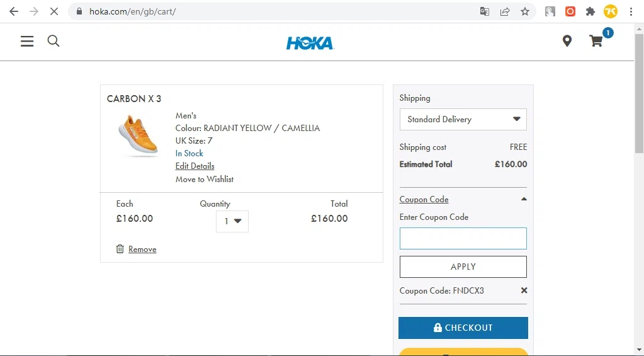Click the browser forward arrow
The image size is (644, 356).
point(33,11)
